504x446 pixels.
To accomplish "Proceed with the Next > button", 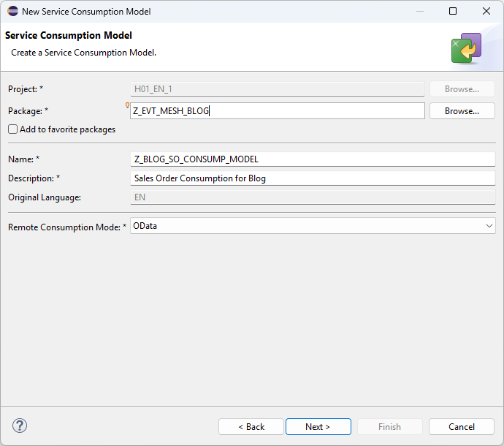I will click(x=318, y=426).
